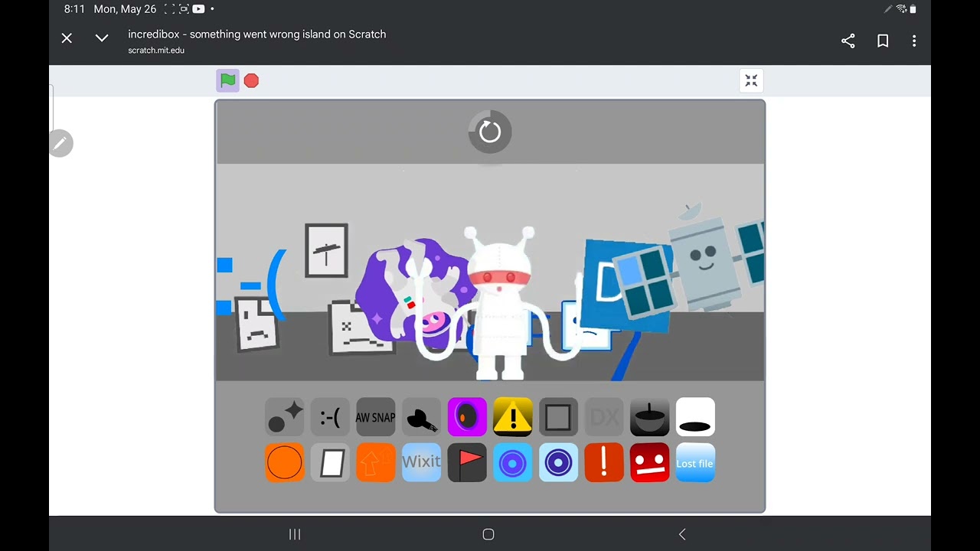
Task: Select the white icon with black oval
Action: point(695,417)
